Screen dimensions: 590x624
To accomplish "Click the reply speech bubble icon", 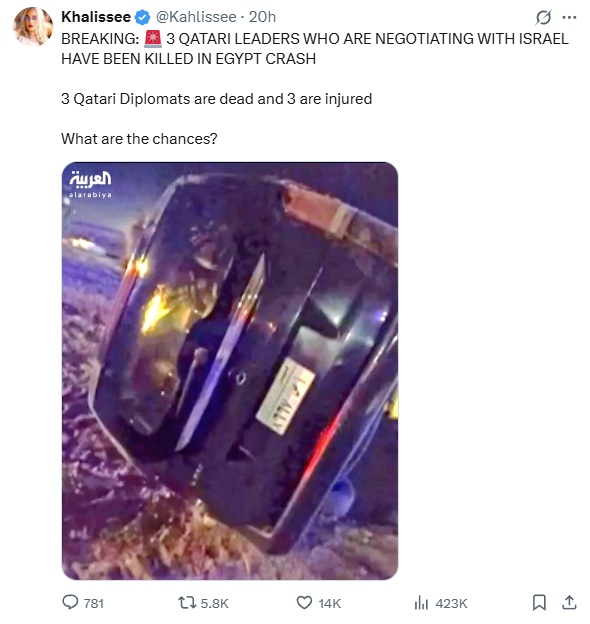I will (x=70, y=602).
